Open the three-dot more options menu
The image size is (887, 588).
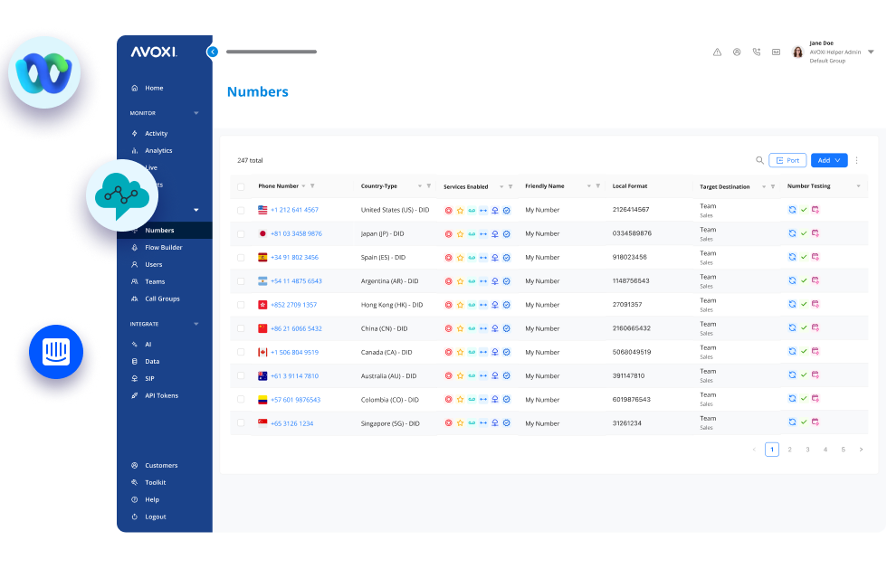coord(856,160)
